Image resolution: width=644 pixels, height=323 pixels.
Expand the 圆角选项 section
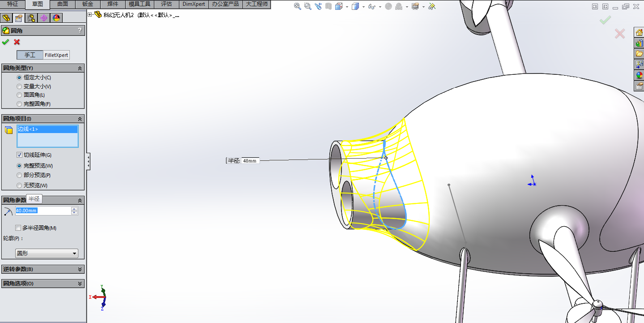coord(43,284)
